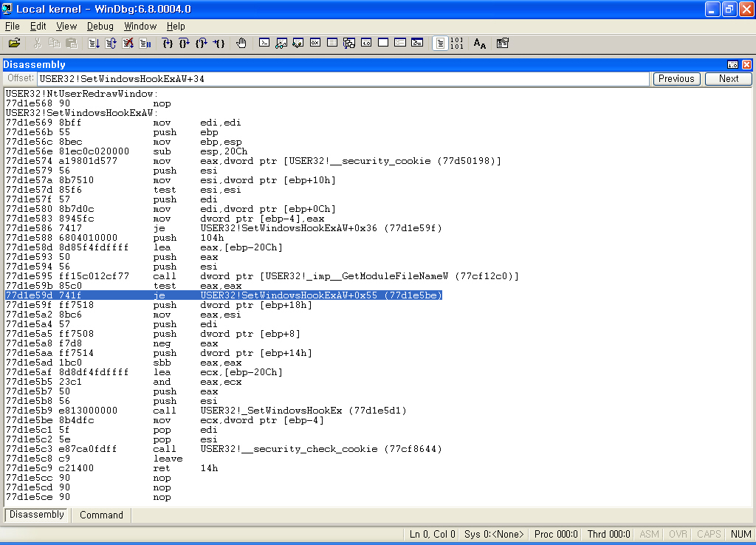Click the call _SetWindowsHookEx instruction line

(207, 411)
